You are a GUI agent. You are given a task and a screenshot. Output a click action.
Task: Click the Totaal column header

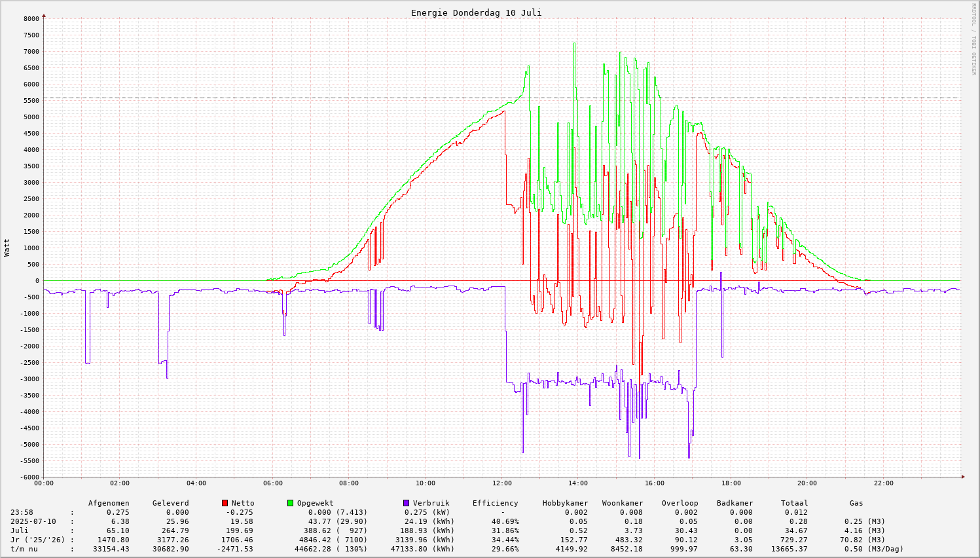794,503
